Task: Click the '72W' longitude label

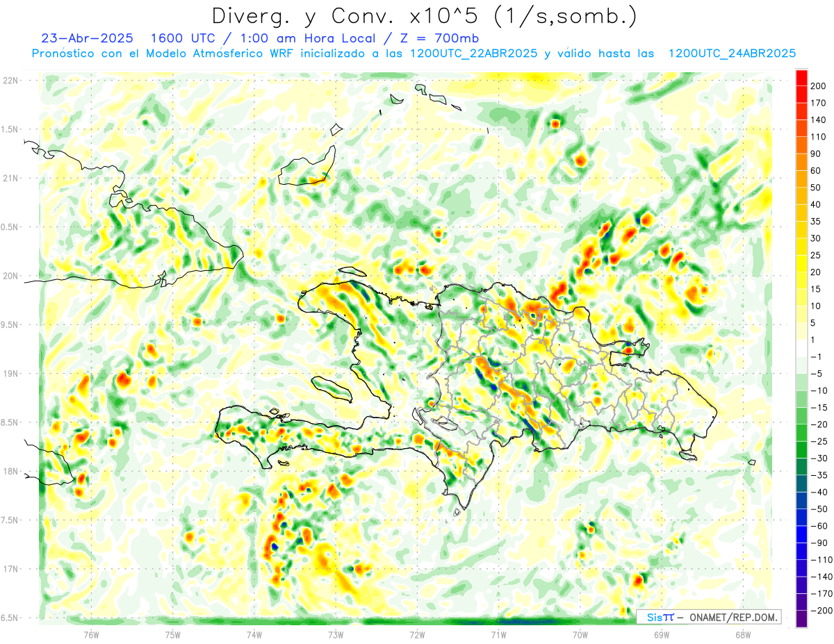Action: (417, 634)
